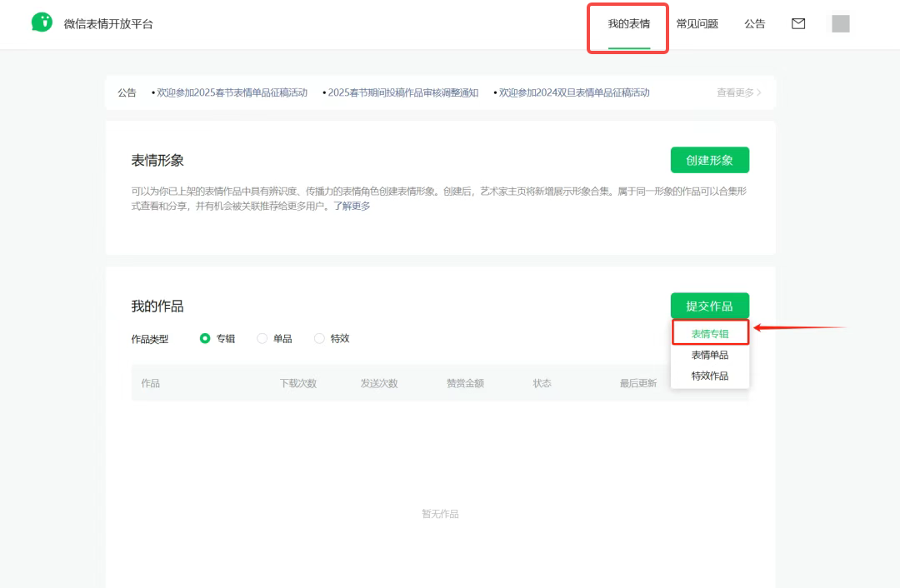Viewport: 900px width, 588px height.
Task: Open the 了解更多 link
Action: 352,206
